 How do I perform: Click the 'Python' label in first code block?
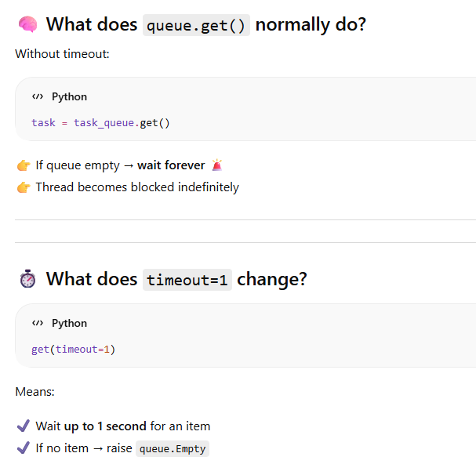[70, 97]
